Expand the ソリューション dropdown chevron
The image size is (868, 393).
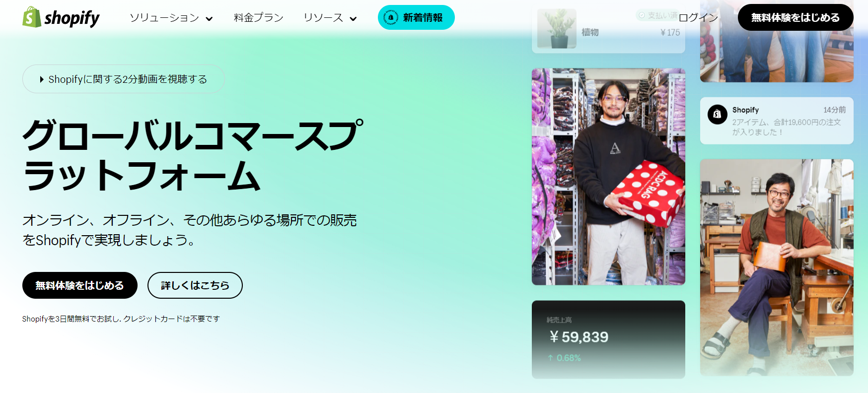pos(209,19)
